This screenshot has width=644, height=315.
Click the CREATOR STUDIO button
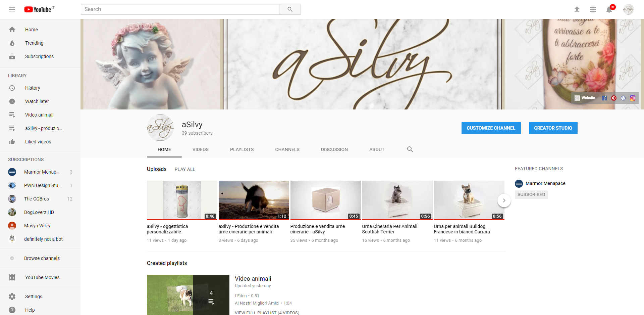553,128
